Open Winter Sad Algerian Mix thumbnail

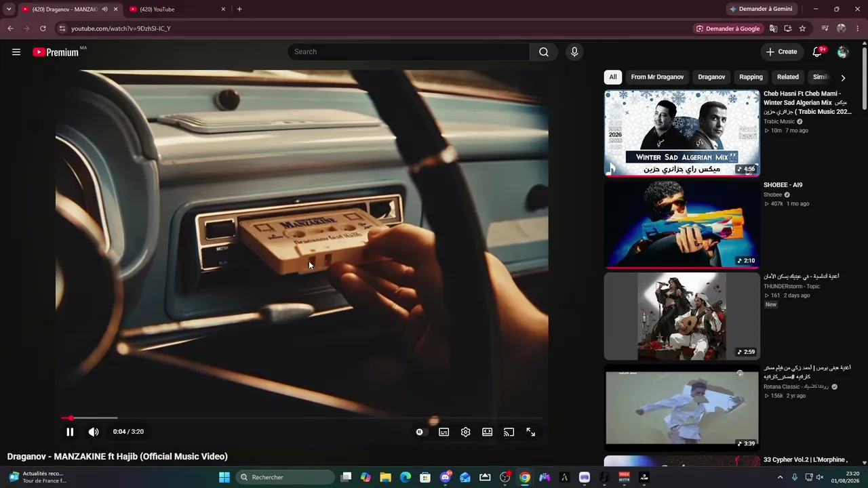point(682,133)
